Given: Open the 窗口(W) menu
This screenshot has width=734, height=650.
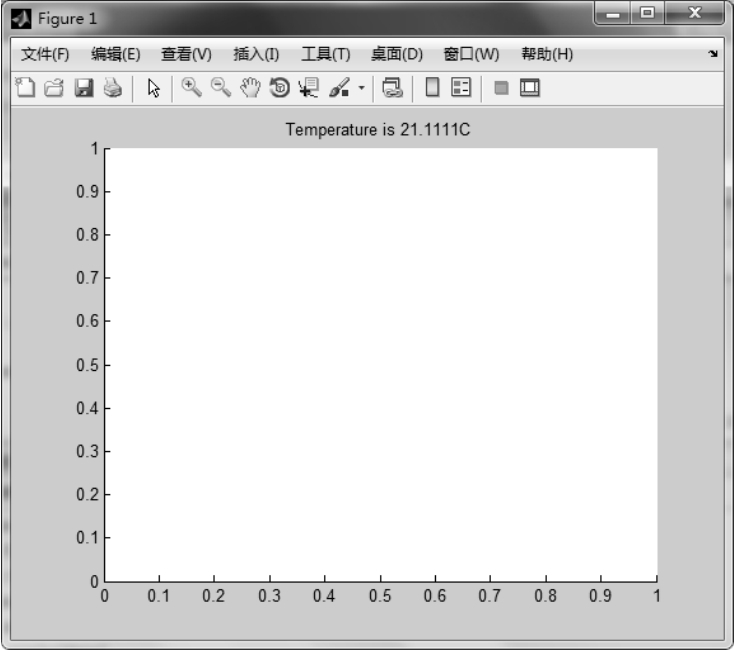Looking at the screenshot, I should pos(471,54).
